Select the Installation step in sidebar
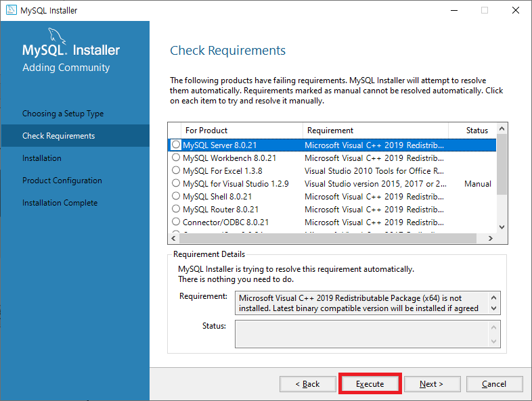 (x=42, y=158)
